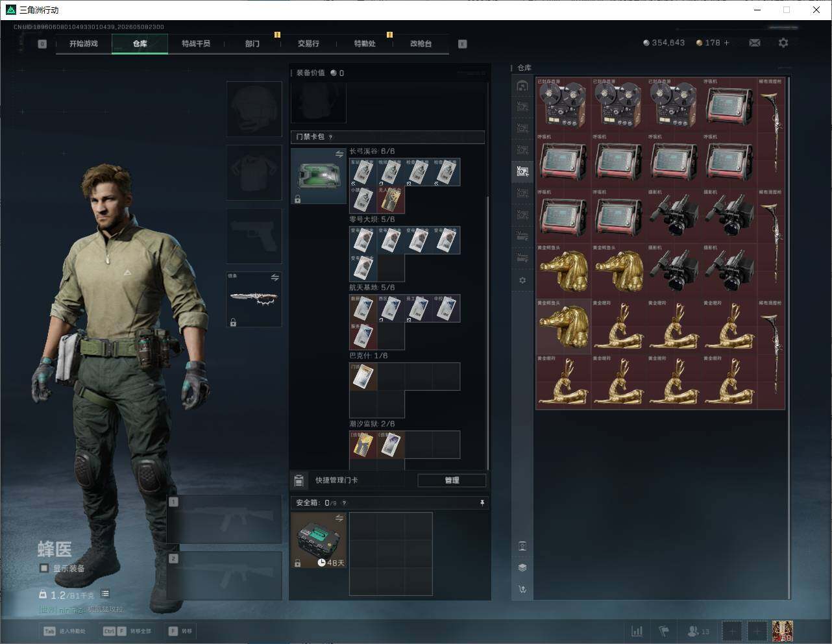Click the first keycard under 潮汐监狱
This screenshot has height=644, width=832.
click(x=363, y=445)
